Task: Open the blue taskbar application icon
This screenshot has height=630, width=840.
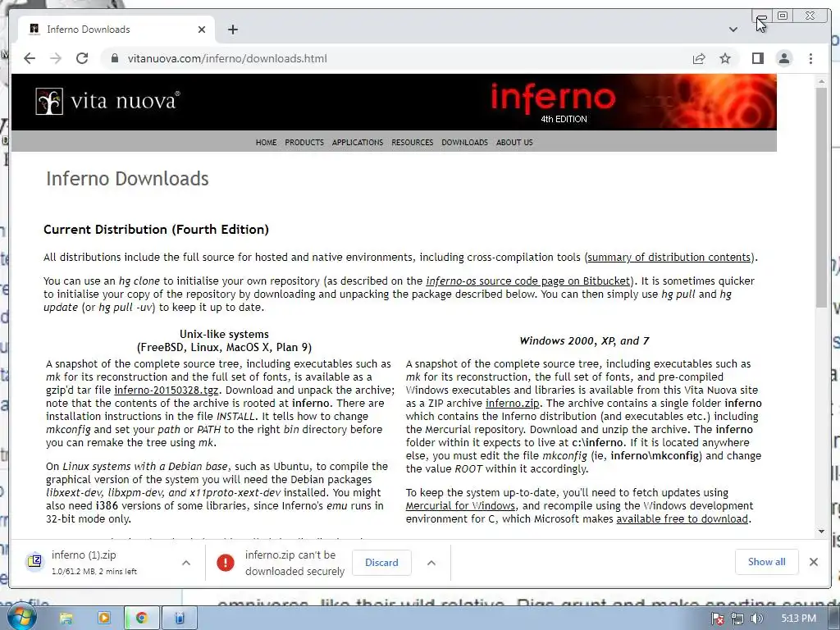Action: click(x=180, y=619)
